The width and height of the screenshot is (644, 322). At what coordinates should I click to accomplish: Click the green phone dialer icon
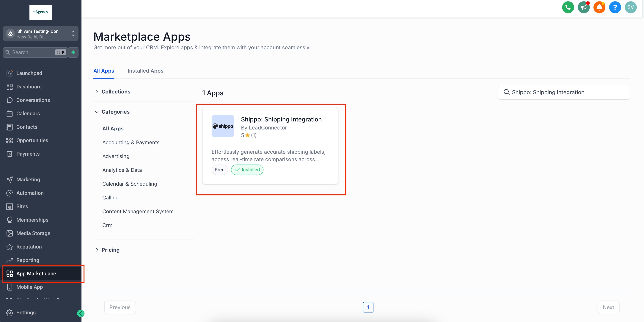(x=568, y=7)
